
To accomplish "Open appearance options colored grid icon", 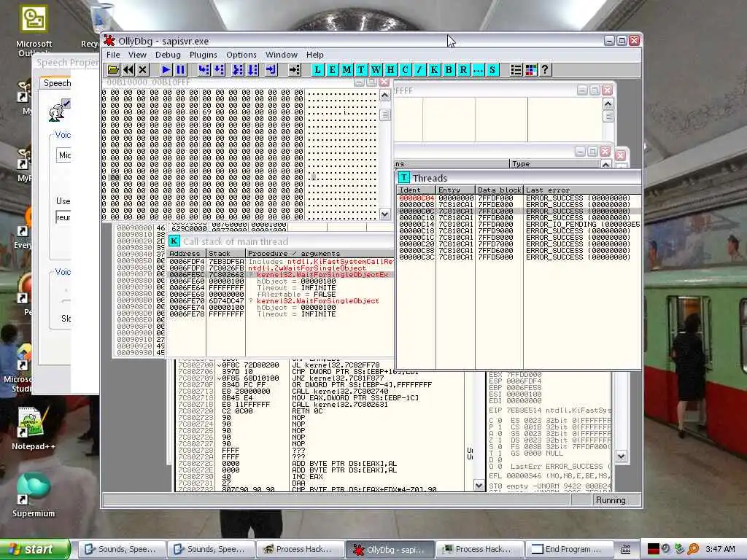I will point(530,70).
